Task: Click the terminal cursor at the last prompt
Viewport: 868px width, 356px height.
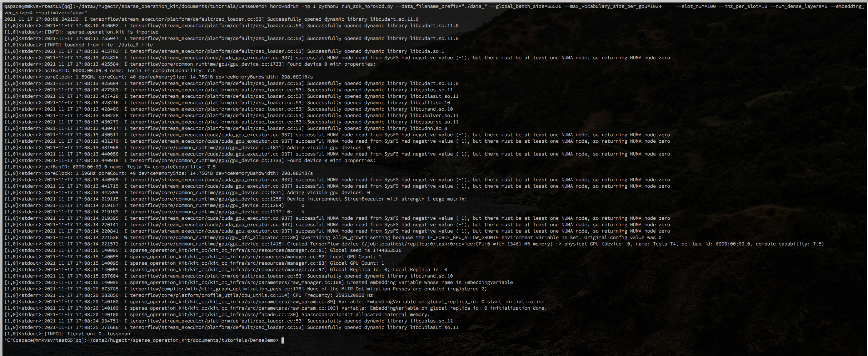Action: (x=283, y=340)
